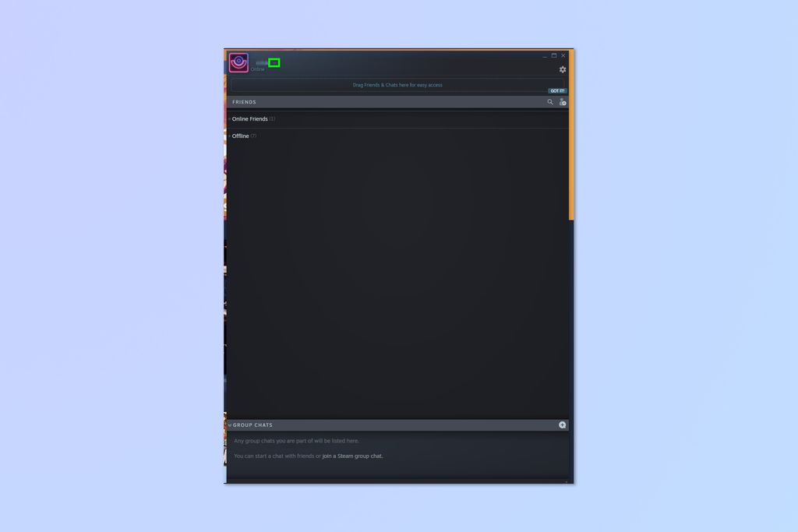Expand the Offline friends section
Screen dimensions: 798x532
[x=228, y=136]
